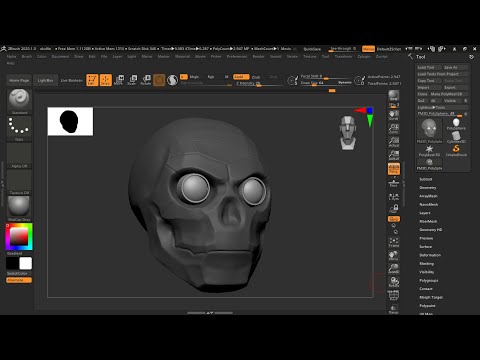This screenshot has width=480, height=360.
Task: Click the Rotate view icon in right shelf
Action: coord(394,282)
